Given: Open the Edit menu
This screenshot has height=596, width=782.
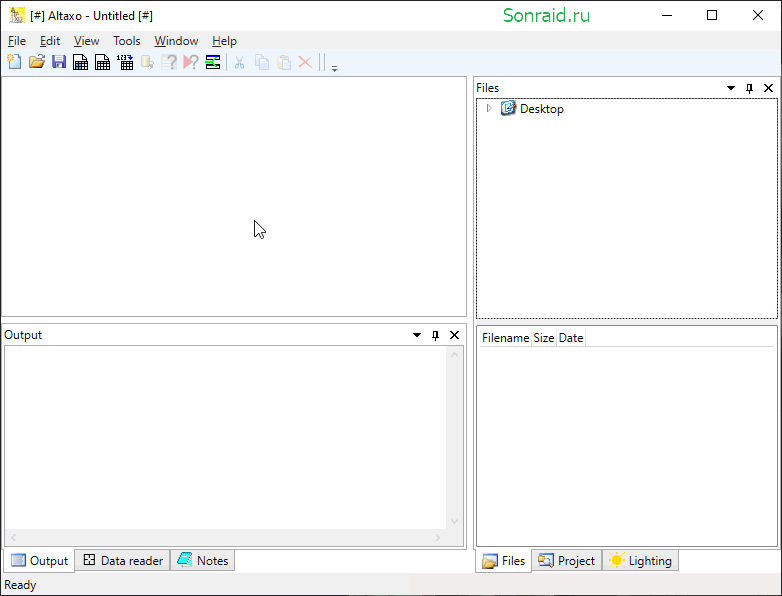Looking at the screenshot, I should pyautogui.click(x=50, y=41).
